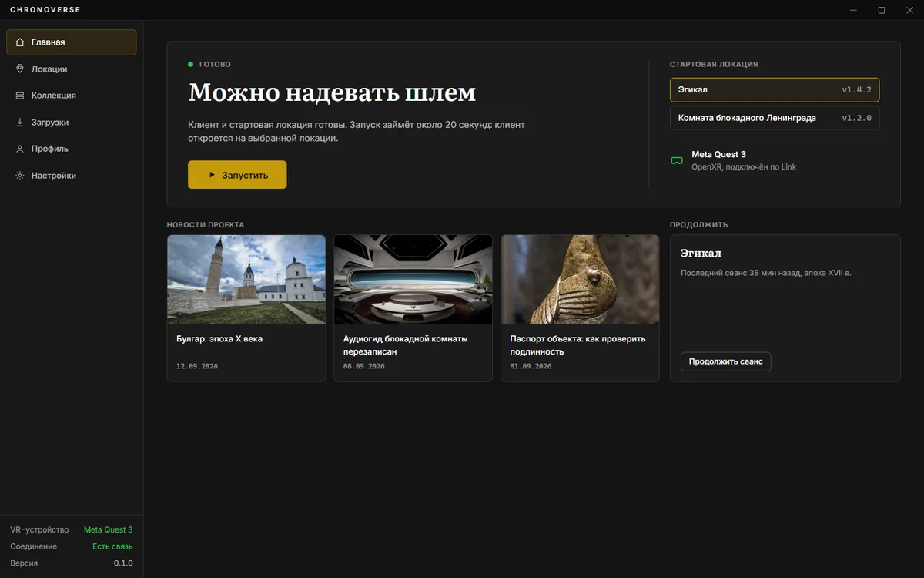Select Комната блокадного Ленинграда as starting location

pyautogui.click(x=775, y=118)
